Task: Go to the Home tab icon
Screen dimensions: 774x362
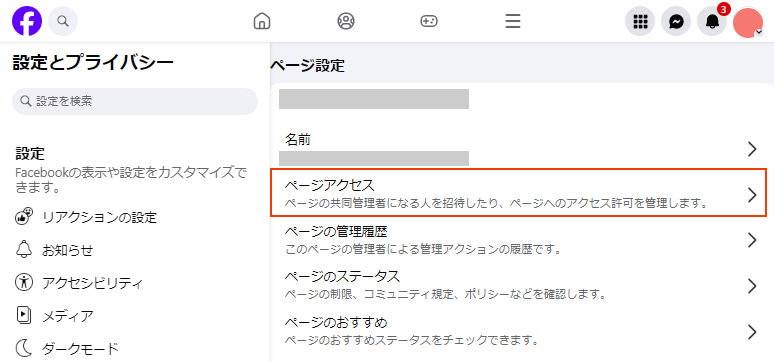Action: (x=262, y=21)
